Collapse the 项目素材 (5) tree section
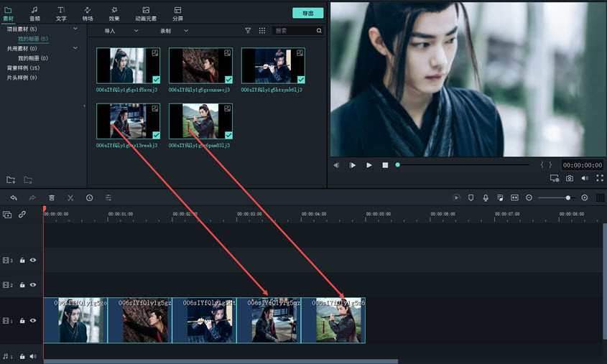 pyautogui.click(x=75, y=29)
